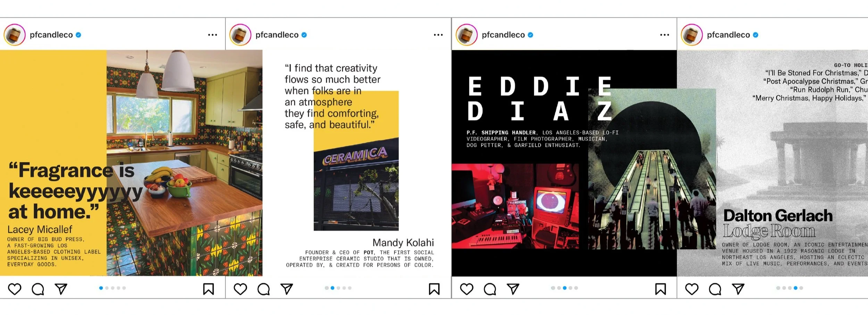Open pfcandleco profile from the first post username
The height and width of the screenshot is (315, 868).
click(x=51, y=35)
